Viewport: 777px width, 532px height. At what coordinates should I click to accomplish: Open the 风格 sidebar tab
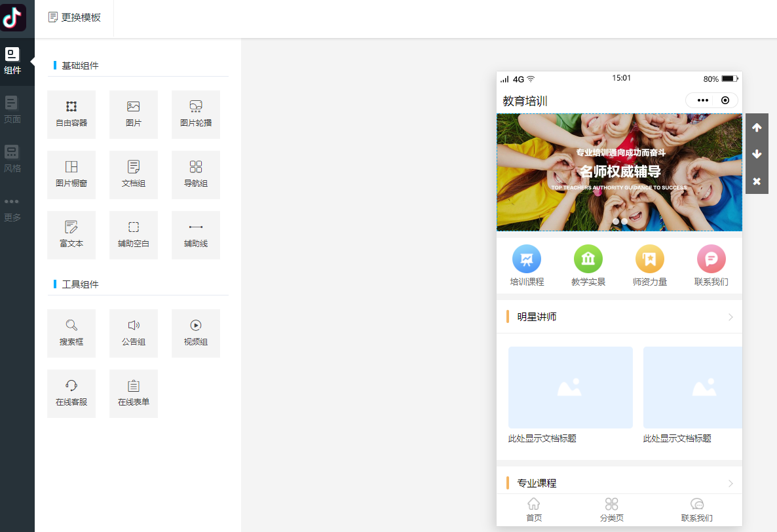tap(12, 159)
